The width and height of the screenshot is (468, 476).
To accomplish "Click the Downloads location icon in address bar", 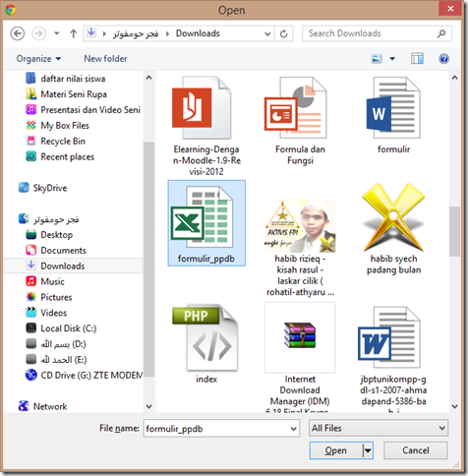I will 91,33.
